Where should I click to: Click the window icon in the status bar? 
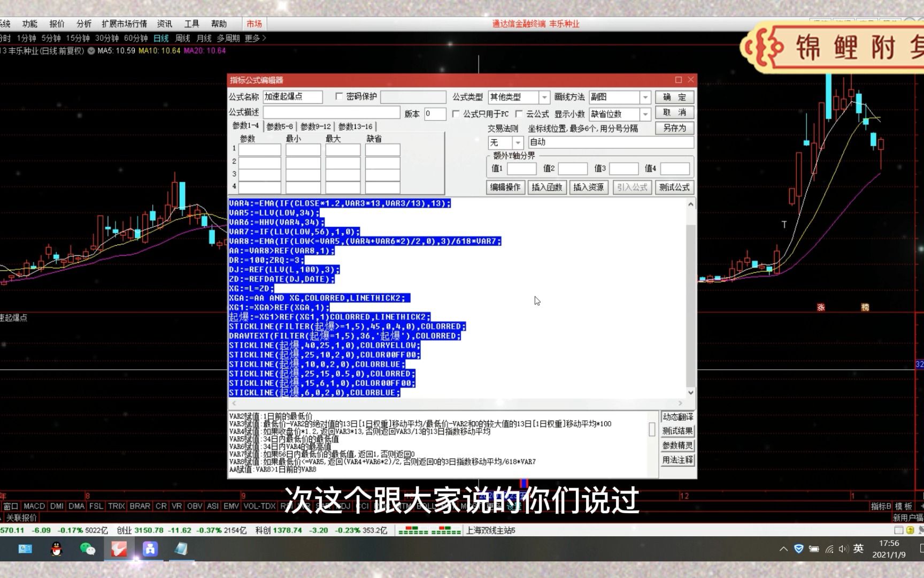pyautogui.click(x=899, y=530)
